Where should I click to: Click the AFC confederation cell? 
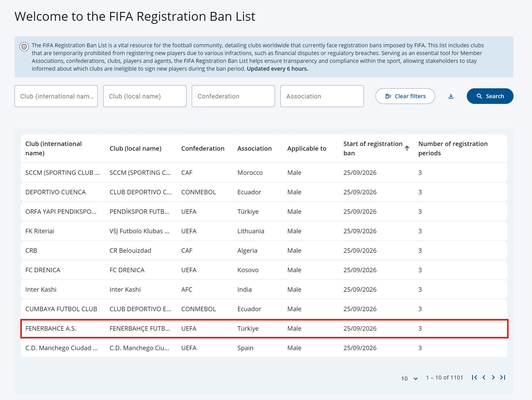point(187,289)
